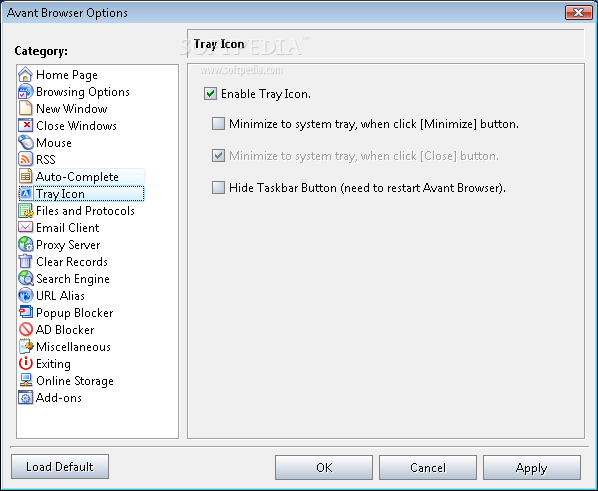Viewport: 598px width, 491px height.
Task: Click the Files and Protocols icon
Action: [x=25, y=211]
